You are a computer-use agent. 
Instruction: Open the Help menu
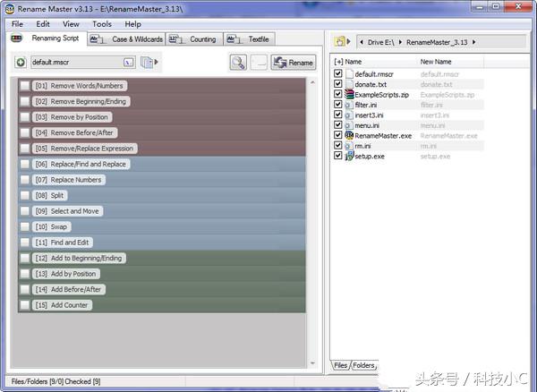coord(132,24)
